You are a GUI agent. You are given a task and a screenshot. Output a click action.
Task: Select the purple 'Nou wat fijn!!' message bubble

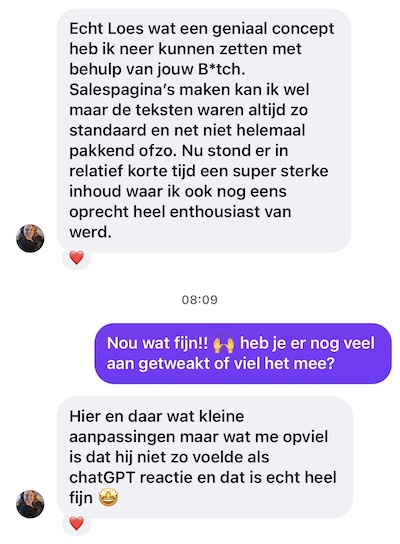point(243,354)
